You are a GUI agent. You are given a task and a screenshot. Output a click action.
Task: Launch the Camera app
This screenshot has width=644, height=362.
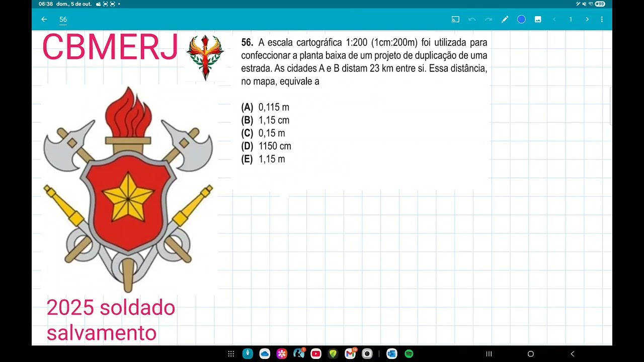(367, 354)
